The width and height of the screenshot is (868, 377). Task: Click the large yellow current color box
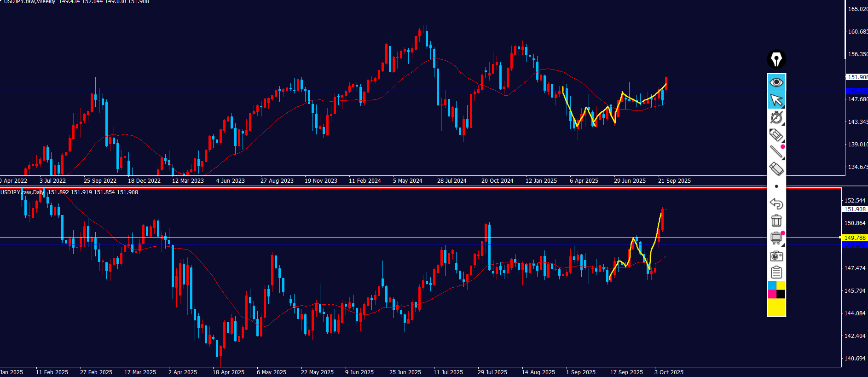pos(776,307)
